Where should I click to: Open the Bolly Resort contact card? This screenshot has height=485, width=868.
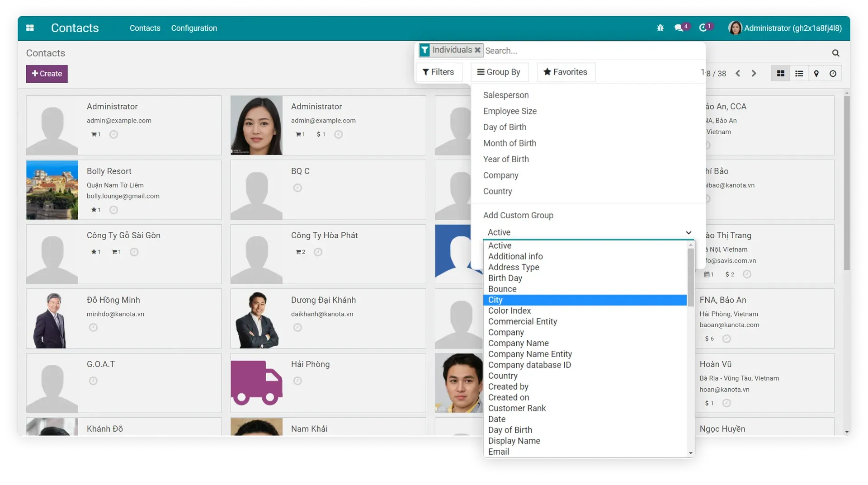coord(124,190)
